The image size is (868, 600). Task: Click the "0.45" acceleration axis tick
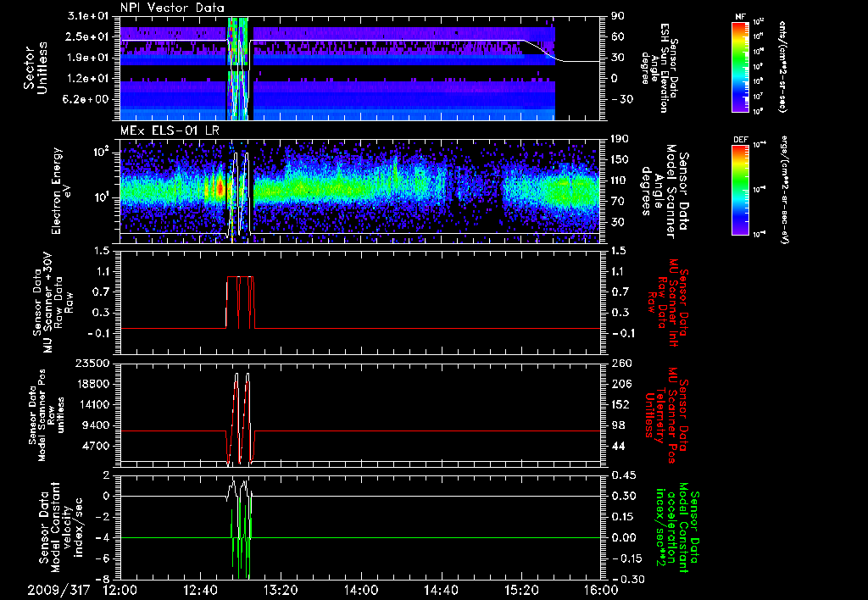[623, 475]
